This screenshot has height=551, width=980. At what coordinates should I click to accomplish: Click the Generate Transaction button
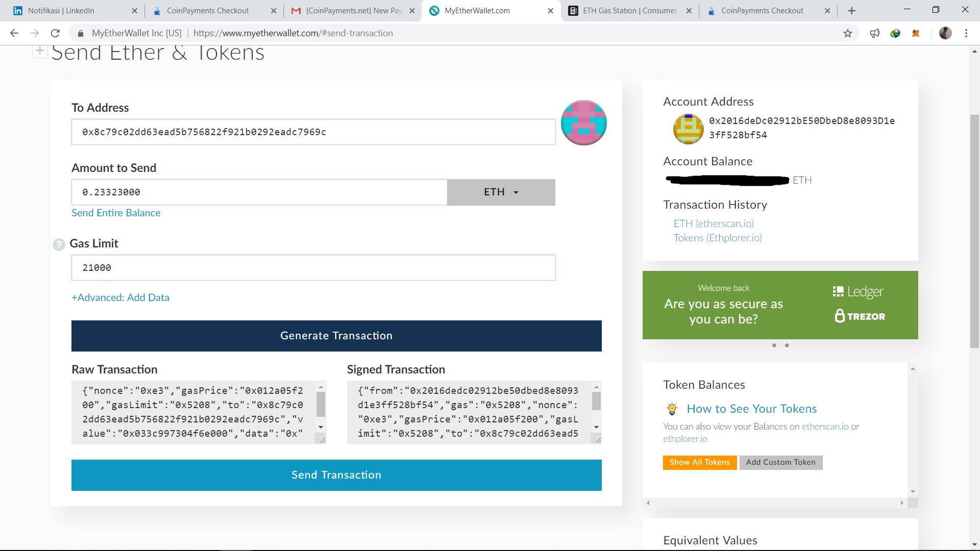[x=336, y=336]
